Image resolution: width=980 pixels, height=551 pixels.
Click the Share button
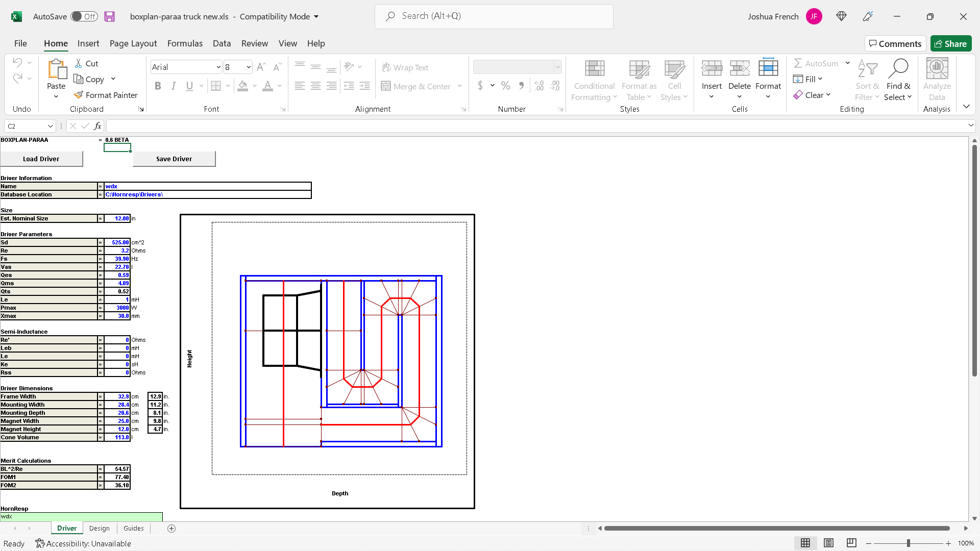(951, 43)
